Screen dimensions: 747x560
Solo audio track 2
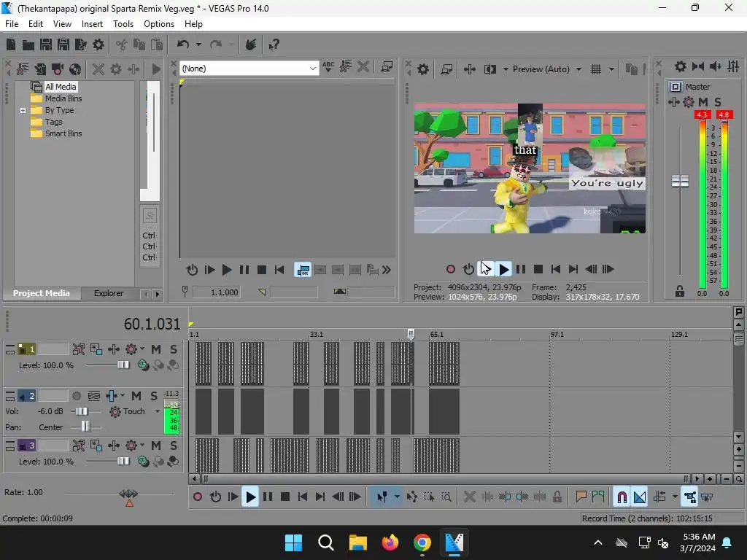[x=154, y=396]
